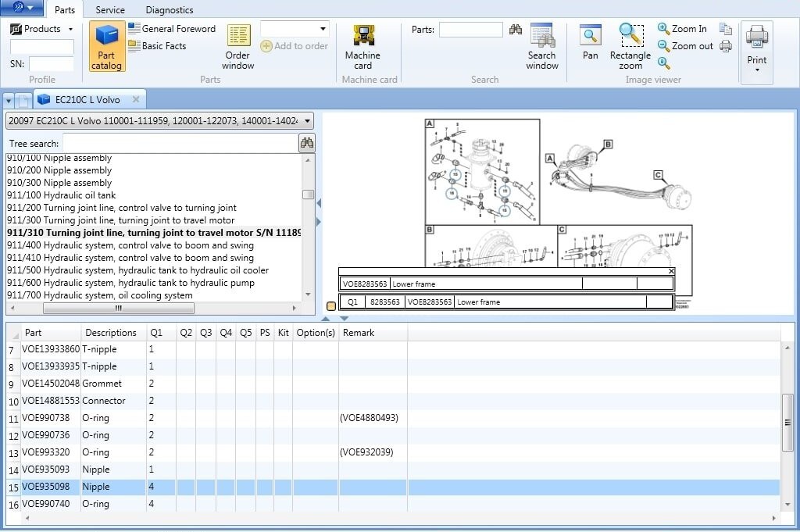Focus the SN input field

(52, 64)
